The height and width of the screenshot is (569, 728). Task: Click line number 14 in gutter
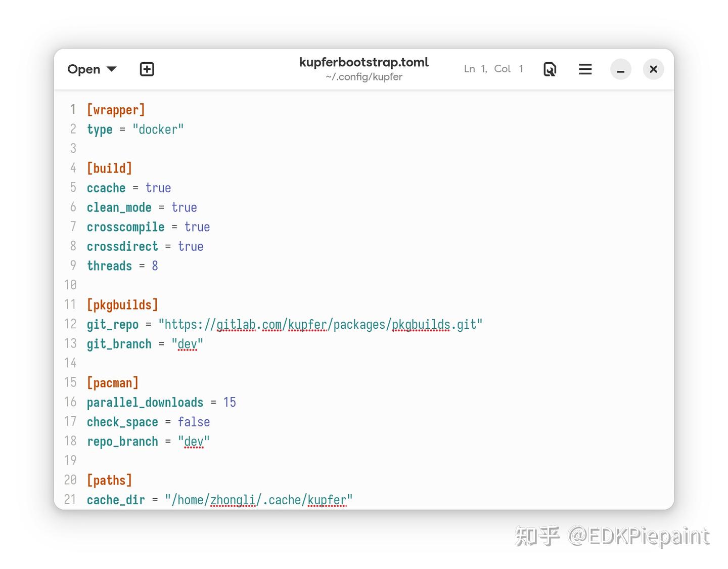[x=70, y=363]
